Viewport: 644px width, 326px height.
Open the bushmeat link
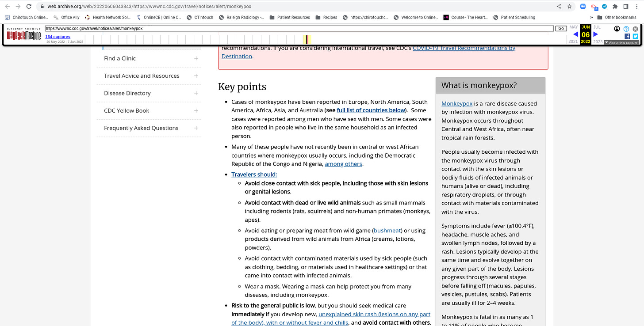click(388, 231)
